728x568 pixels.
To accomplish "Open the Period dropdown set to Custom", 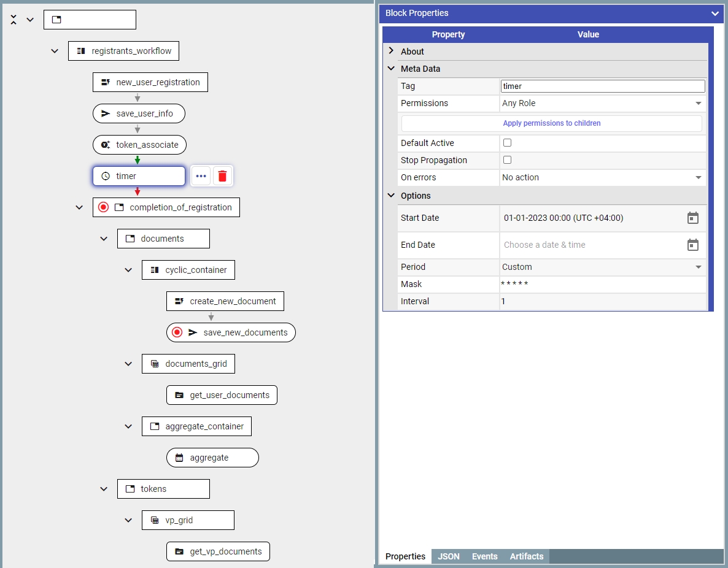I will coord(602,267).
